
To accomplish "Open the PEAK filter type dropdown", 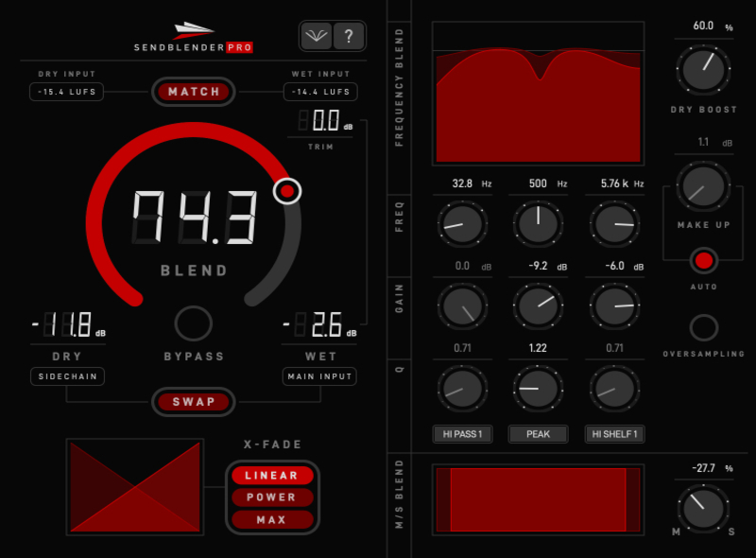I will click(538, 434).
